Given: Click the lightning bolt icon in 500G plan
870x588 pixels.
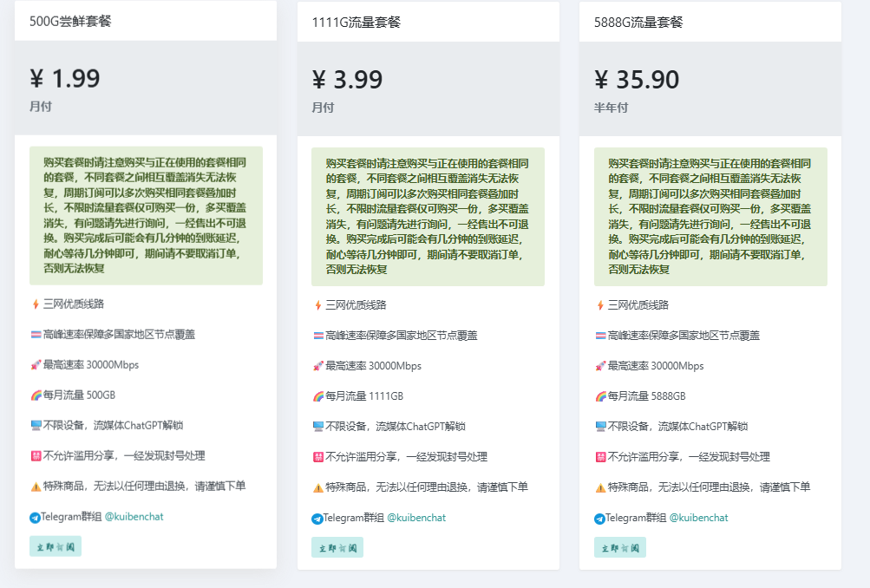Looking at the screenshot, I should point(36,304).
